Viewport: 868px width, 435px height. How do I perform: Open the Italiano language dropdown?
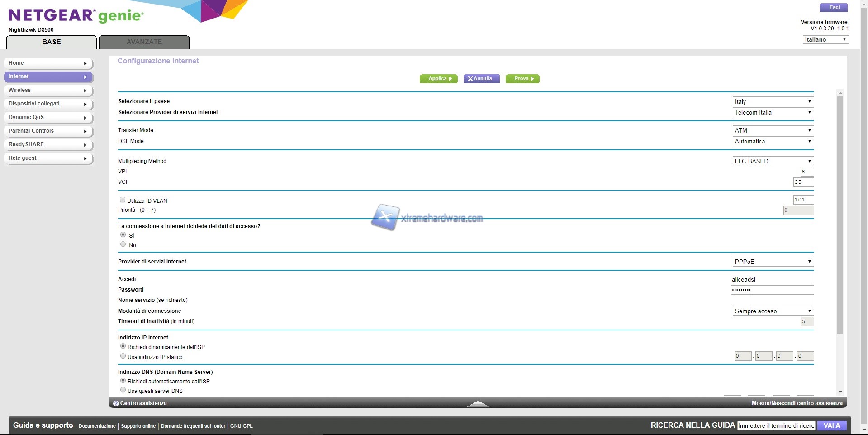pyautogui.click(x=825, y=40)
